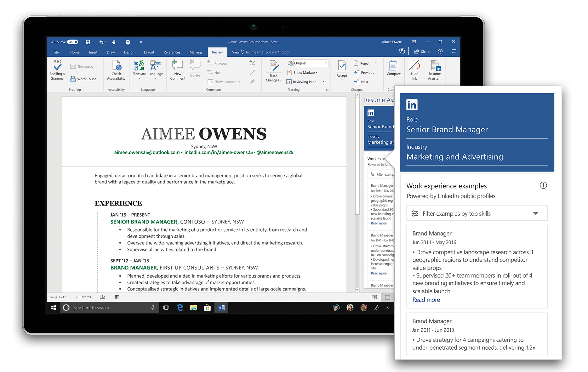Click the Save floppy disk icon
588x372 pixels.
click(88, 42)
